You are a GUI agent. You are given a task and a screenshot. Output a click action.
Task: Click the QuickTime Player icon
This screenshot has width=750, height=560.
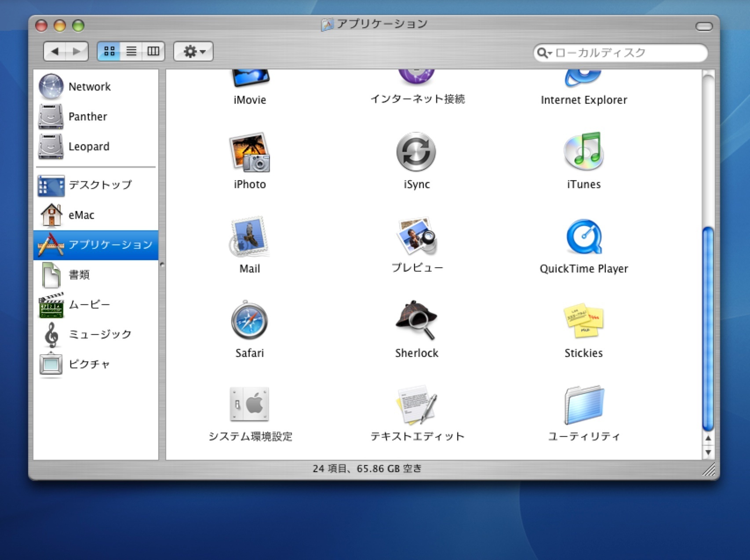pyautogui.click(x=583, y=236)
